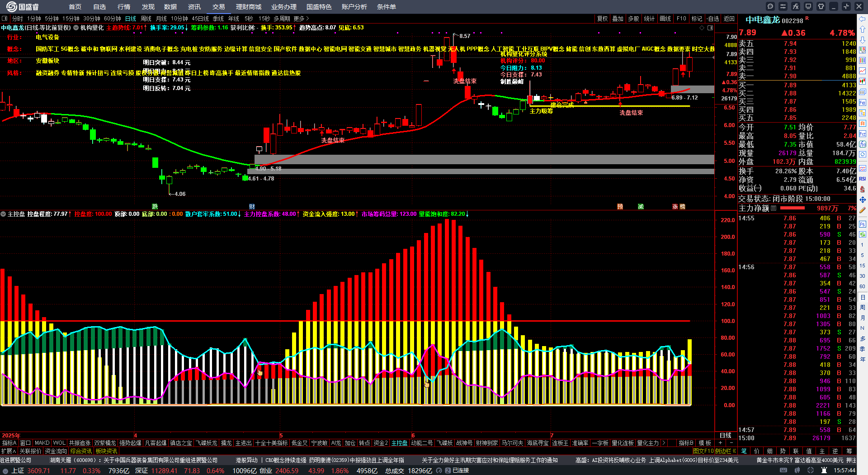868x475 pixels.
Task: Click the connection status icon near 已连接
Action: pyautogui.click(x=448, y=470)
